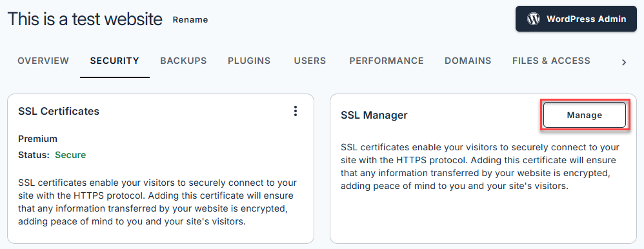Switch to the Overview tab

click(43, 61)
